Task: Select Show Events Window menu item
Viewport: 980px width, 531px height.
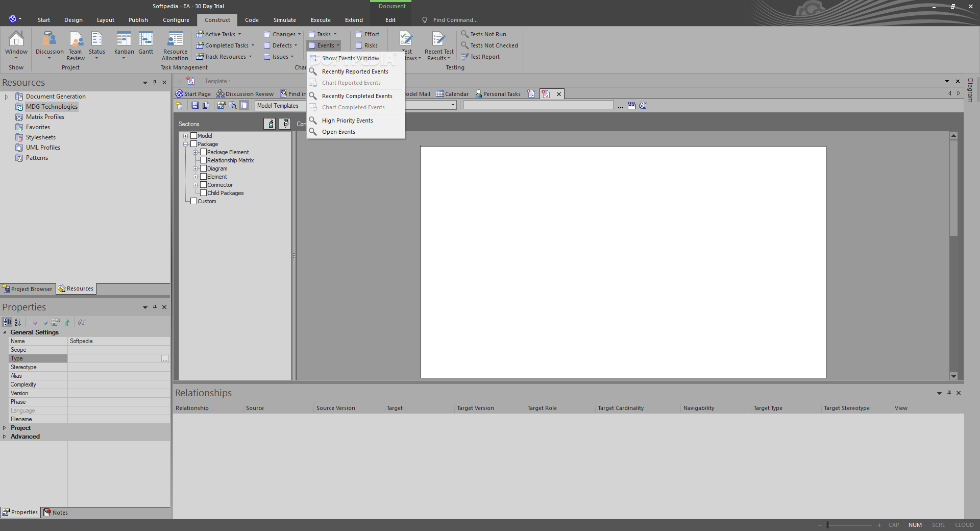Action: click(356, 58)
